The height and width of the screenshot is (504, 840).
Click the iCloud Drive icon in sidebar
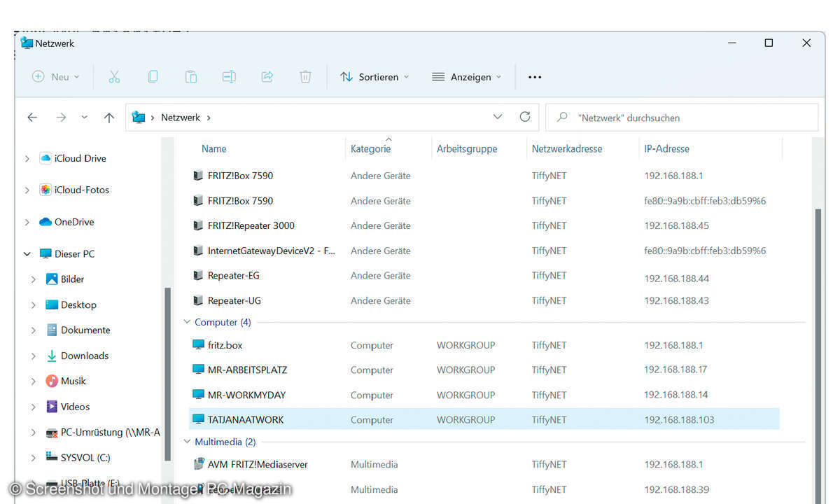pyautogui.click(x=45, y=158)
